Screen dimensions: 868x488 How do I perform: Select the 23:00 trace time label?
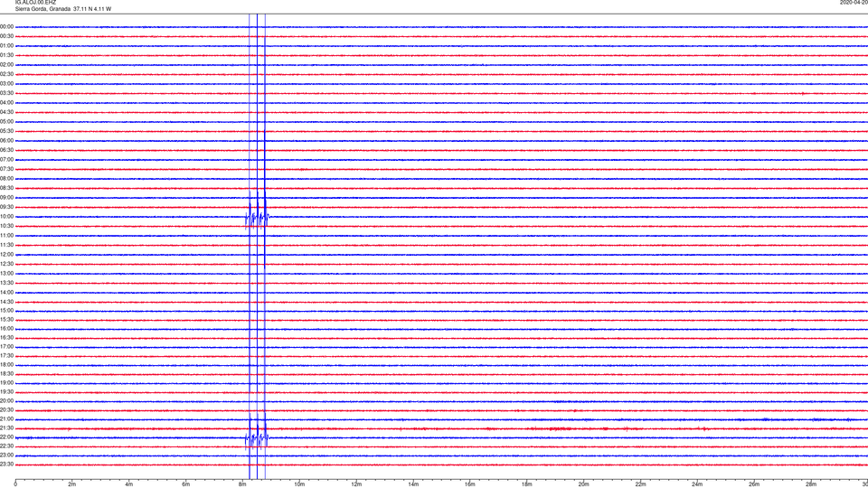point(6,455)
